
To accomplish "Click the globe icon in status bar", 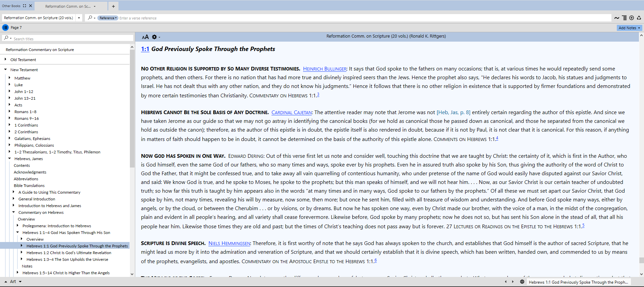I will (x=522, y=282).
